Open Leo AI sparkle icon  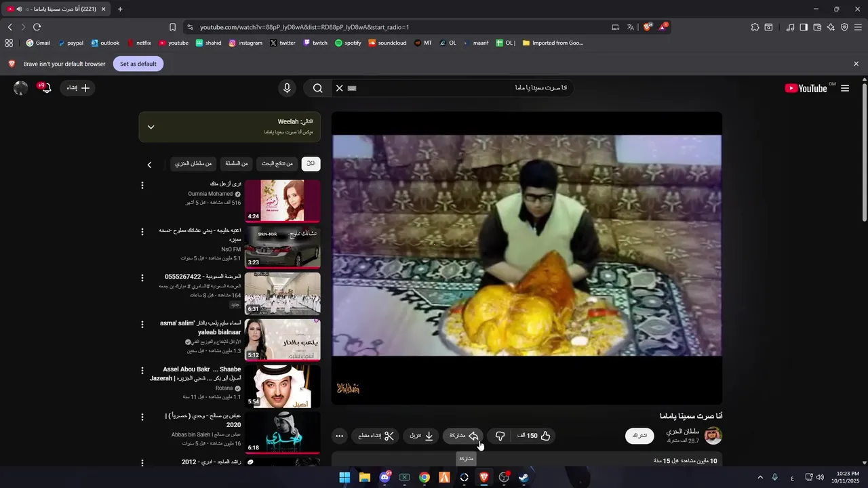(x=831, y=27)
